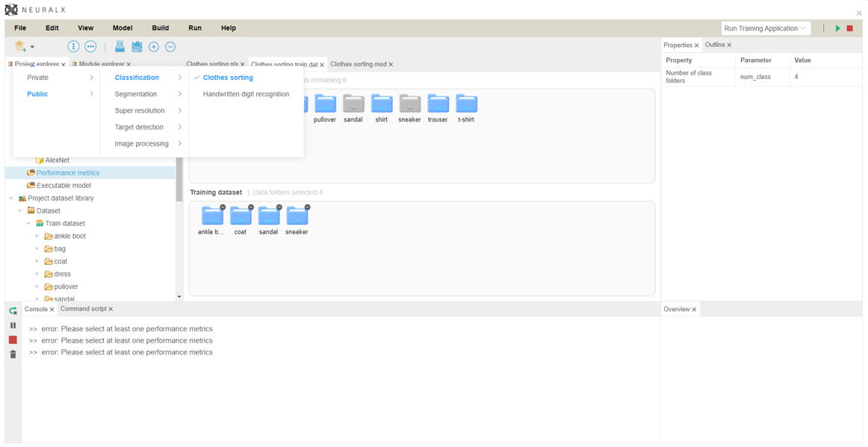Collapse the Train dataset tree node
The image size is (868, 447).
[x=28, y=224]
